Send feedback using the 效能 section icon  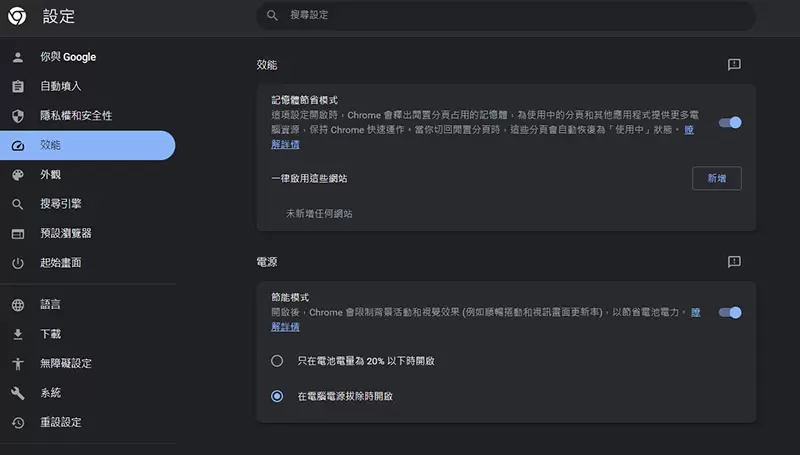tap(734, 65)
